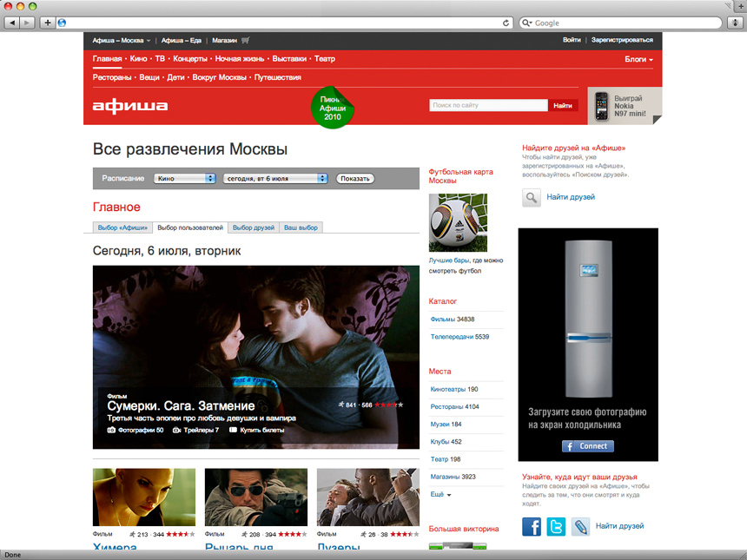The width and height of the screenshot is (747, 560).
Task: Open the shop cart icon next to Магазин
Action: (245, 40)
